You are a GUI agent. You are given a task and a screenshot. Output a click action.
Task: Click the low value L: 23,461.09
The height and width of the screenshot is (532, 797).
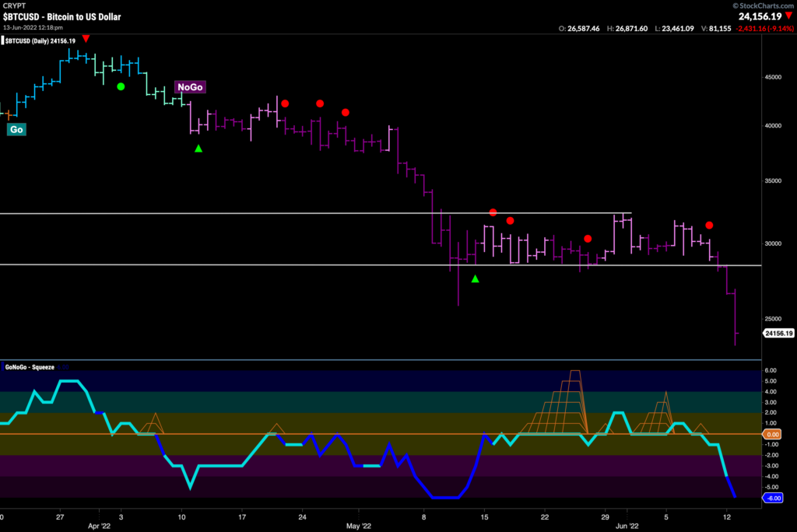point(674,29)
